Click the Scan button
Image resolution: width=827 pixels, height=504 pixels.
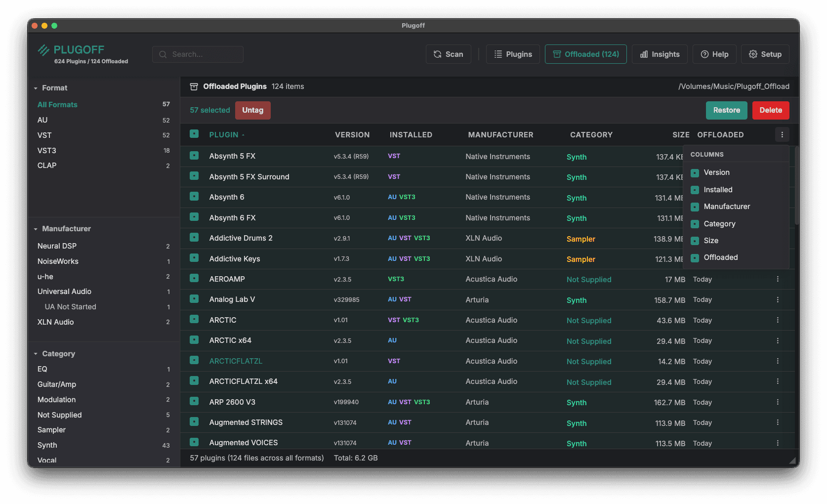click(x=449, y=54)
